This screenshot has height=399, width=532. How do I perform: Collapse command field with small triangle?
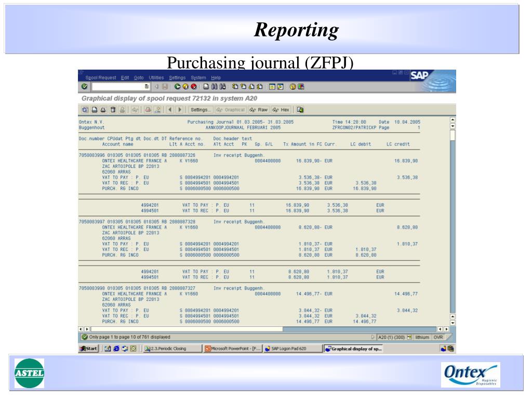pyautogui.click(x=156, y=87)
